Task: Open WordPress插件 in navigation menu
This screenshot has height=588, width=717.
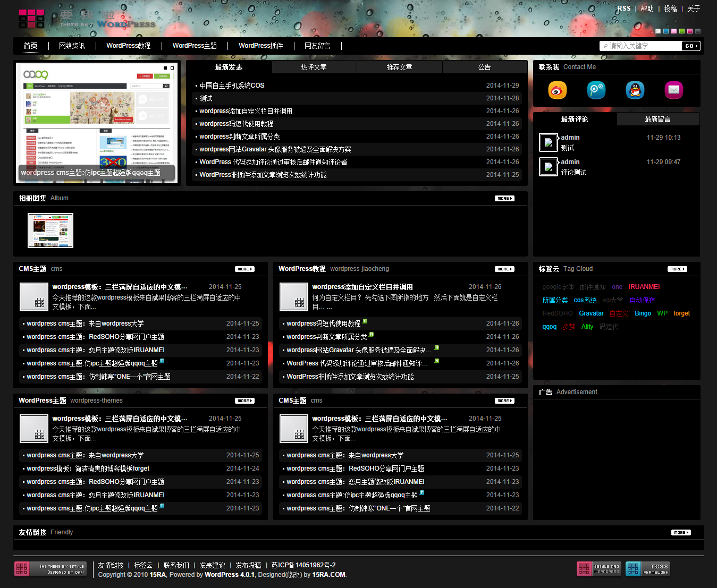Action: (260, 46)
